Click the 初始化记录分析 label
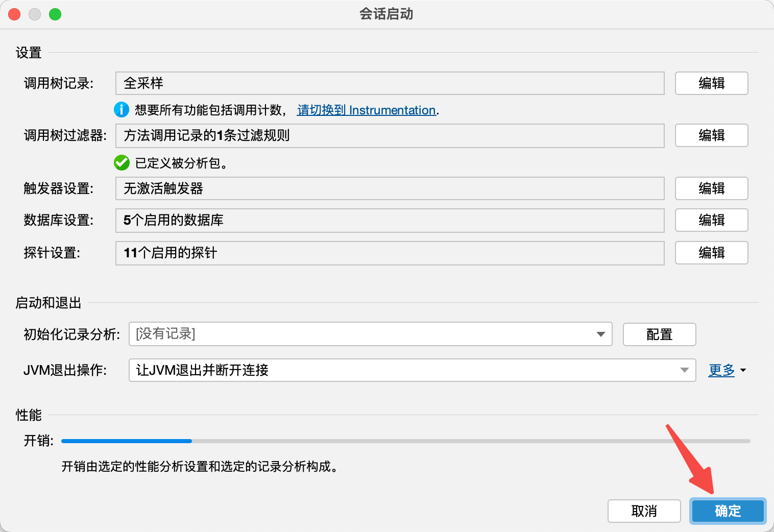Image resolution: width=774 pixels, height=532 pixels. click(71, 335)
